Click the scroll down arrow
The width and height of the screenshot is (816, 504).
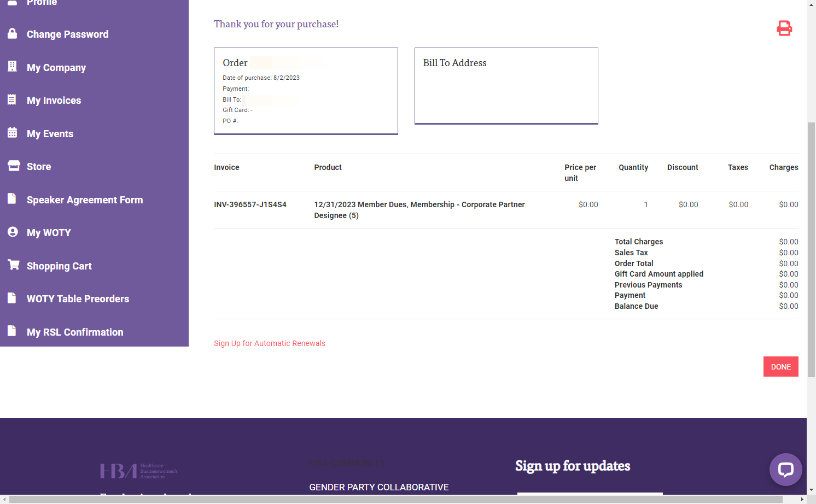pyautogui.click(x=811, y=490)
